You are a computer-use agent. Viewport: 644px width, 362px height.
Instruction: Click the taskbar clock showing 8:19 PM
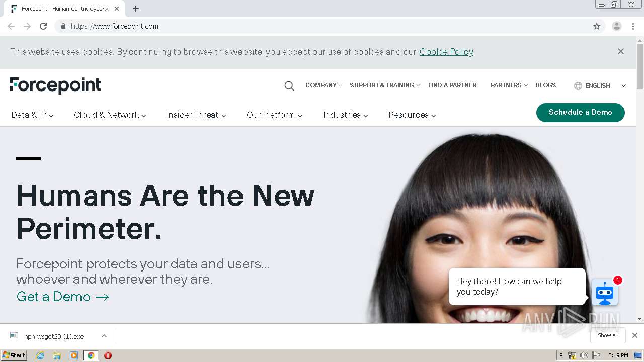tap(618, 355)
